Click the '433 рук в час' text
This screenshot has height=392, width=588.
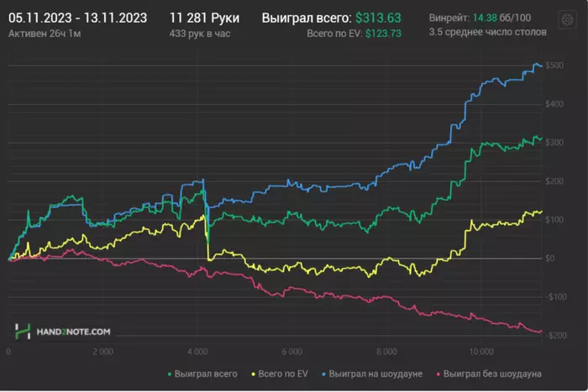(x=200, y=34)
